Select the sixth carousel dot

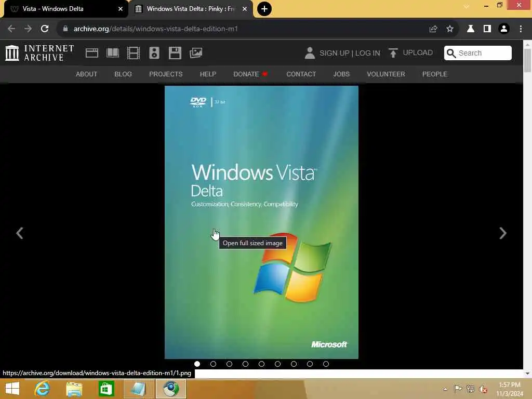tap(277, 364)
